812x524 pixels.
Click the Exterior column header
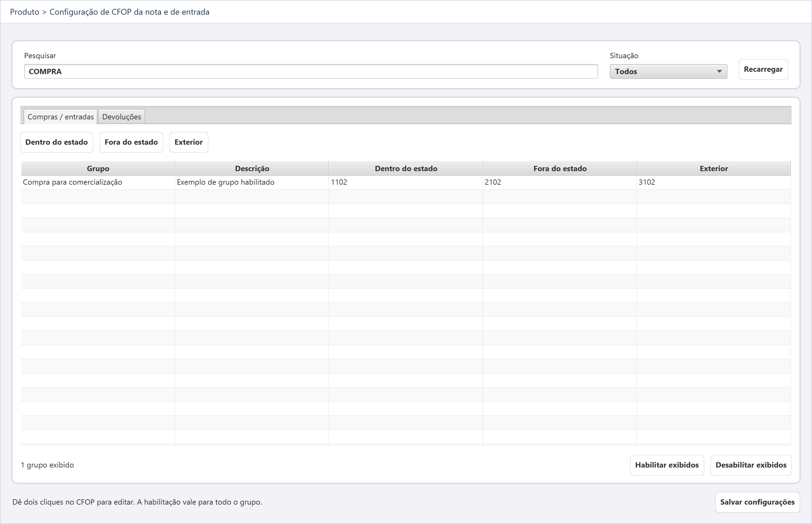click(x=713, y=168)
